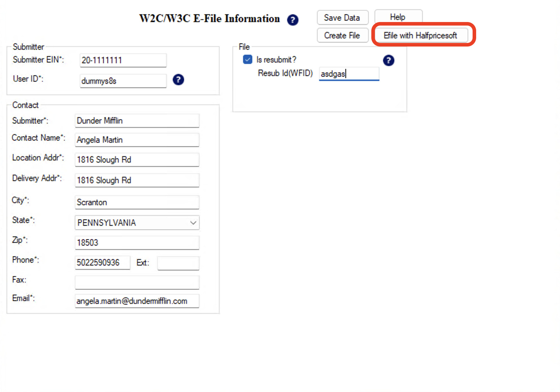Click Efile with Halfpricesoft button
The image size is (560, 392).
coord(421,36)
